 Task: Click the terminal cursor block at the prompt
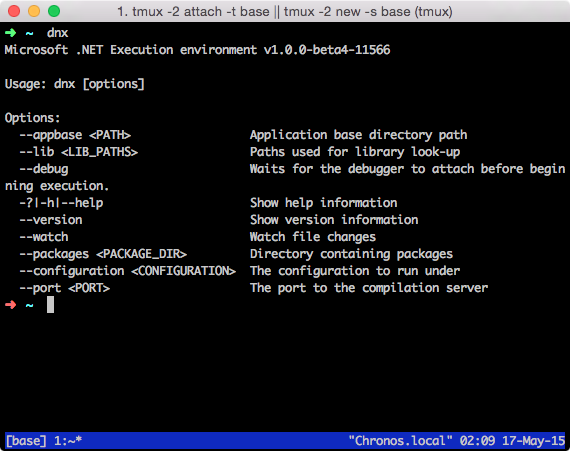[51, 305]
